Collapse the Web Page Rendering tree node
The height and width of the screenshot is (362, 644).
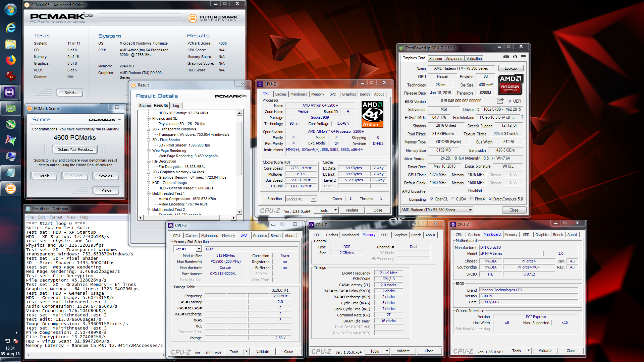[148, 150]
